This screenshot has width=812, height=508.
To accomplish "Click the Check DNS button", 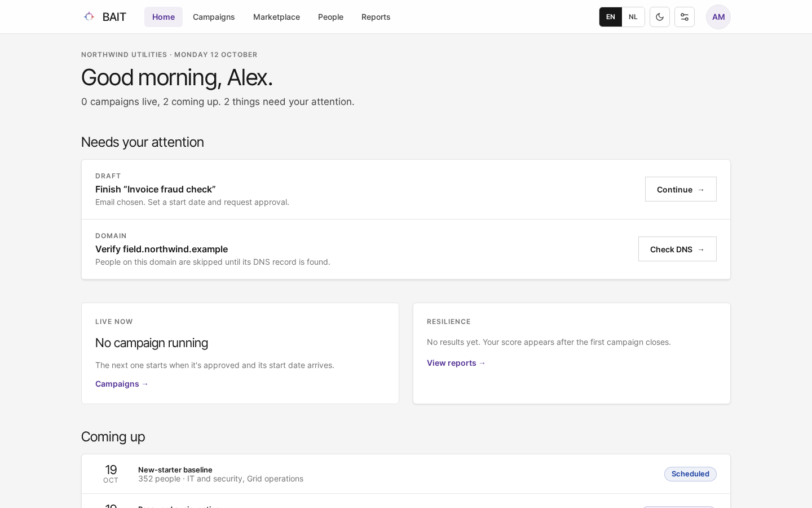I will (677, 249).
